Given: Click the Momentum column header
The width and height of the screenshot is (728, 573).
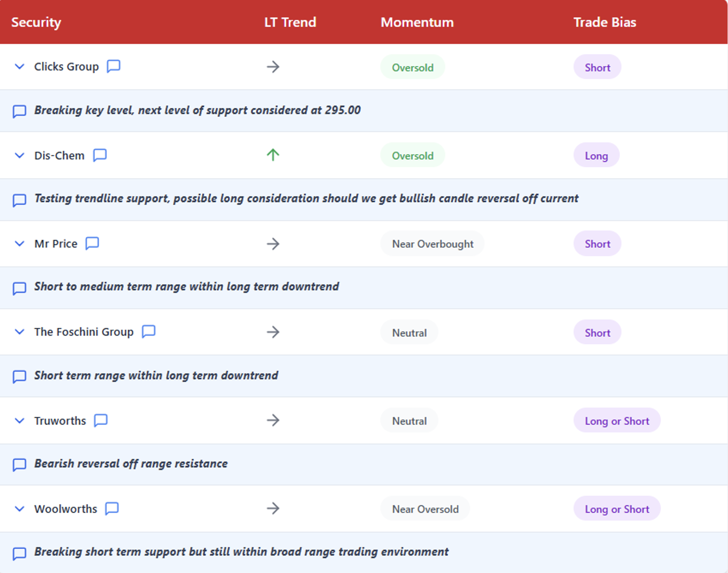Looking at the screenshot, I should (417, 22).
